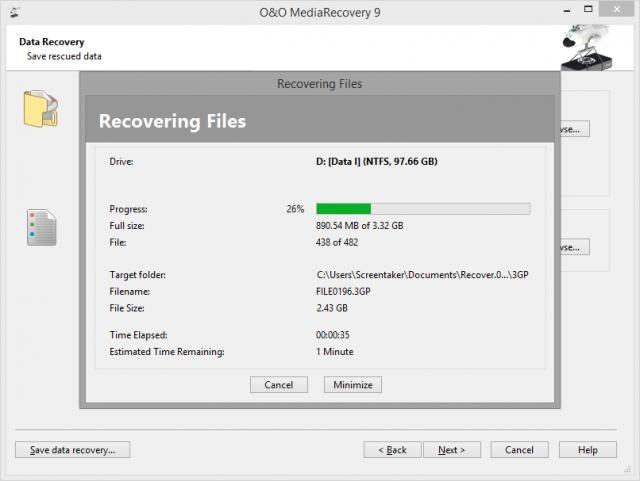Image resolution: width=640 pixels, height=481 pixels.
Task: Click the wizard Cancel button beside Help
Action: [x=519, y=450]
